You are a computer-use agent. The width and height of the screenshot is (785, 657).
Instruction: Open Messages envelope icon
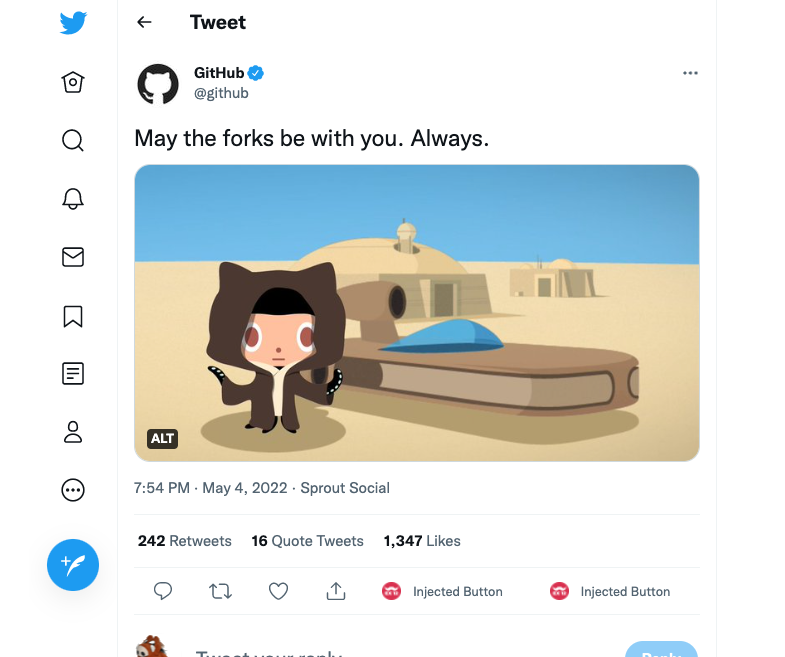[73, 257]
